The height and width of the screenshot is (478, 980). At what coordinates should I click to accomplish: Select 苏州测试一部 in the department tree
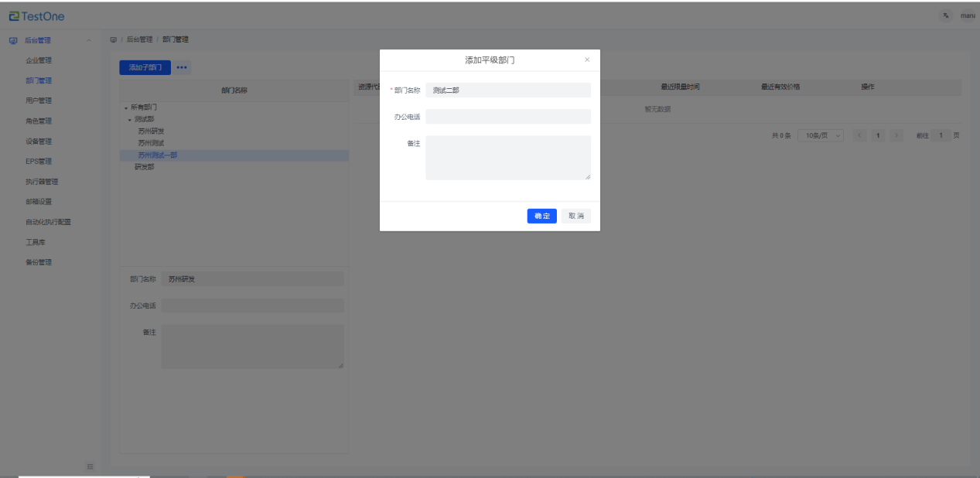tap(157, 155)
